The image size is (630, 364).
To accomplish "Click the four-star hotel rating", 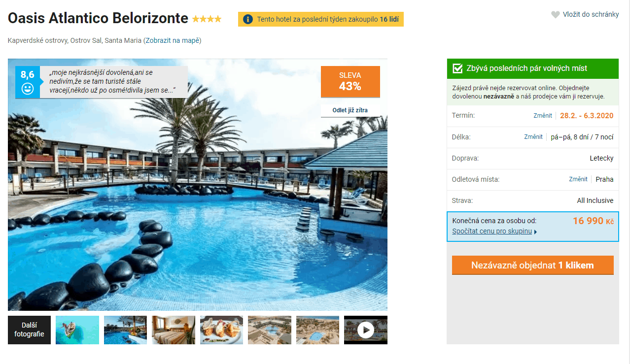I will pos(207,19).
